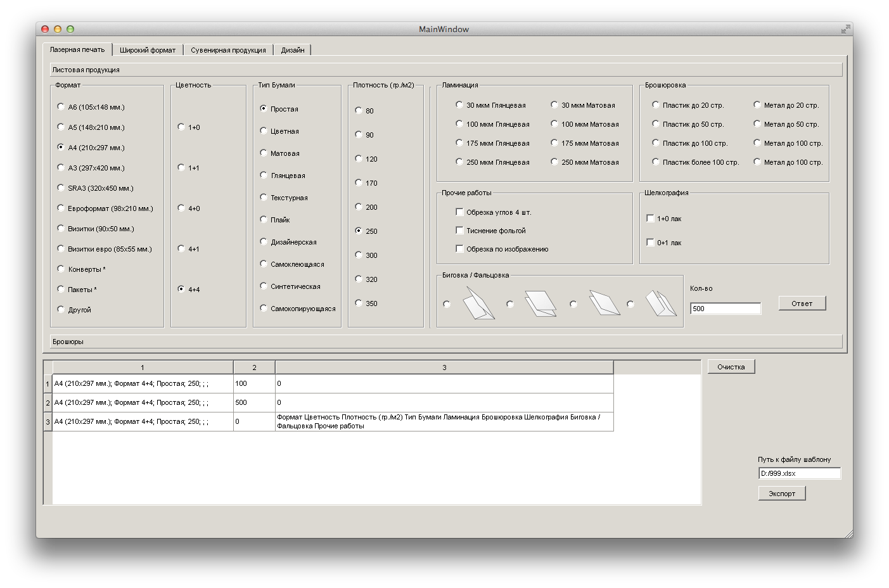Set color mode to 1+0

click(x=189, y=127)
